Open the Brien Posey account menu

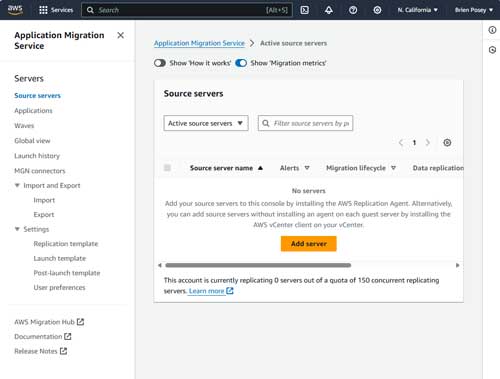click(x=474, y=10)
